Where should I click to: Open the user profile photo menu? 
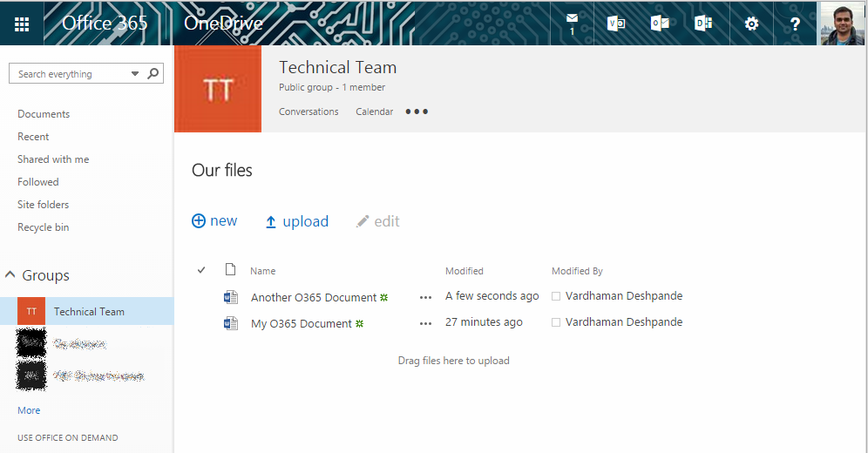point(842,24)
